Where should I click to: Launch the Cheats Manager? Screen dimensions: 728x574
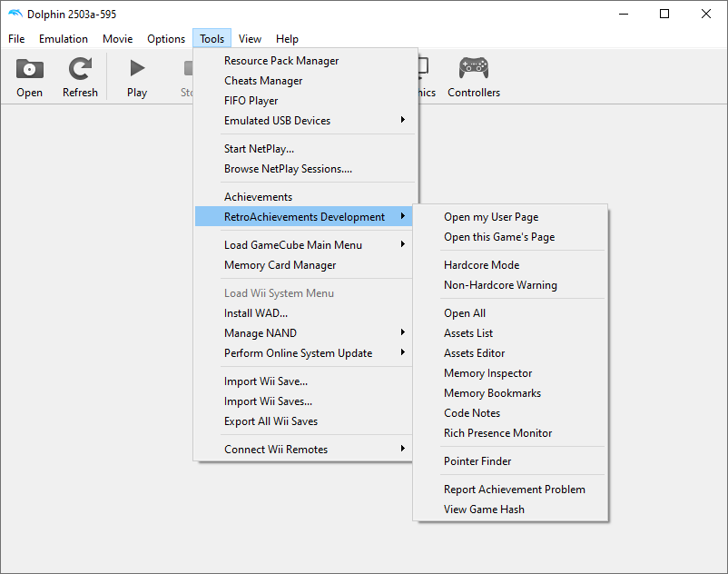pos(263,80)
